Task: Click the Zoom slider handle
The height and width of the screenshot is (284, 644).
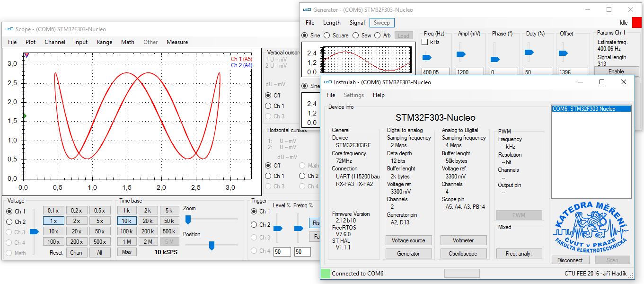Action: (188, 219)
